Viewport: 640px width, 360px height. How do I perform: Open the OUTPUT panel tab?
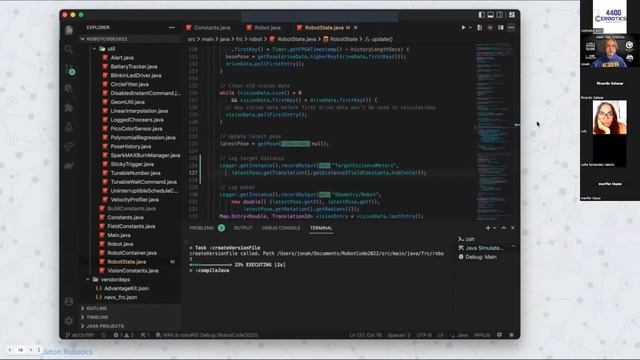(x=243, y=228)
